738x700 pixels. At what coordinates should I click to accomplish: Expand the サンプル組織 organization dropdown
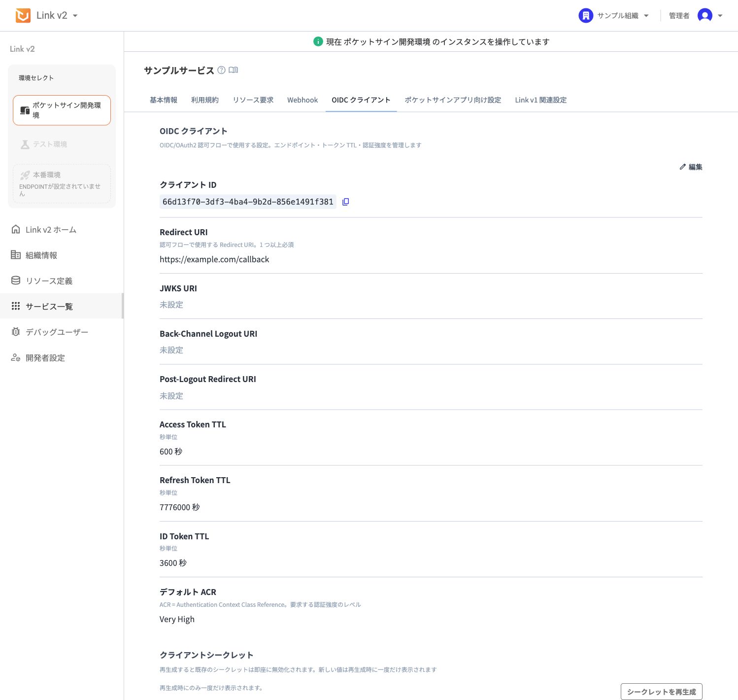click(x=646, y=16)
